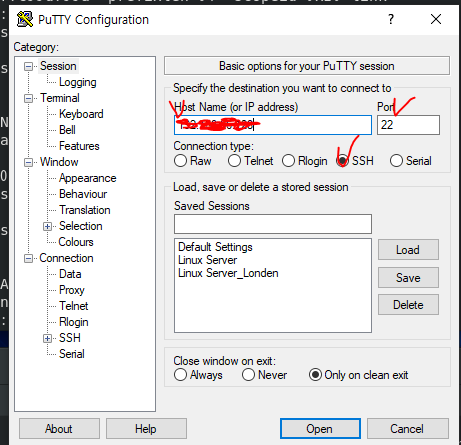Click the Help button

coord(146,428)
